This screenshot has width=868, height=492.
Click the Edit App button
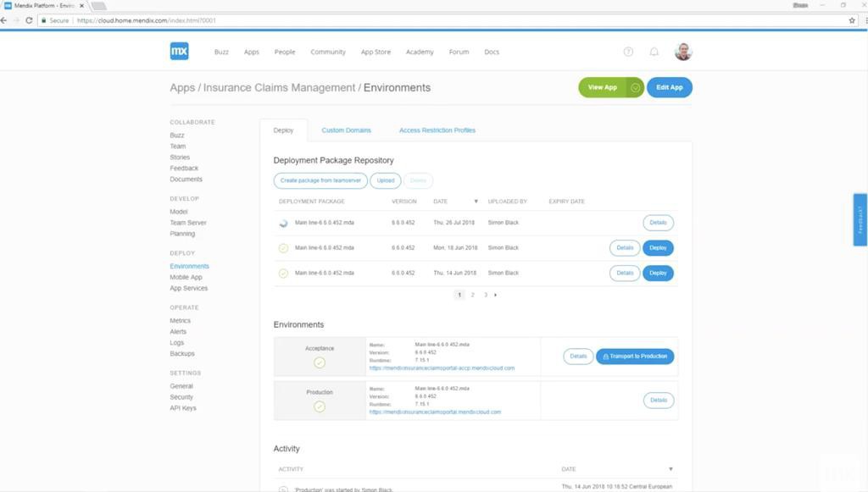click(x=670, y=87)
